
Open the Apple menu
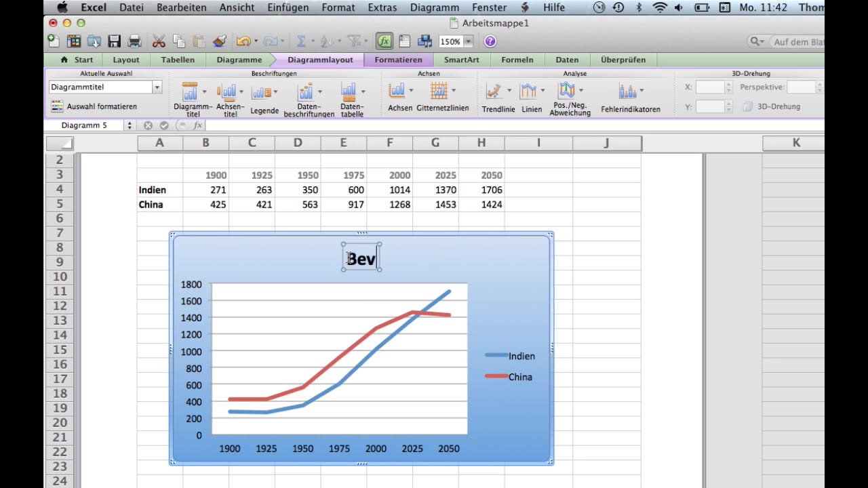pyautogui.click(x=62, y=7)
